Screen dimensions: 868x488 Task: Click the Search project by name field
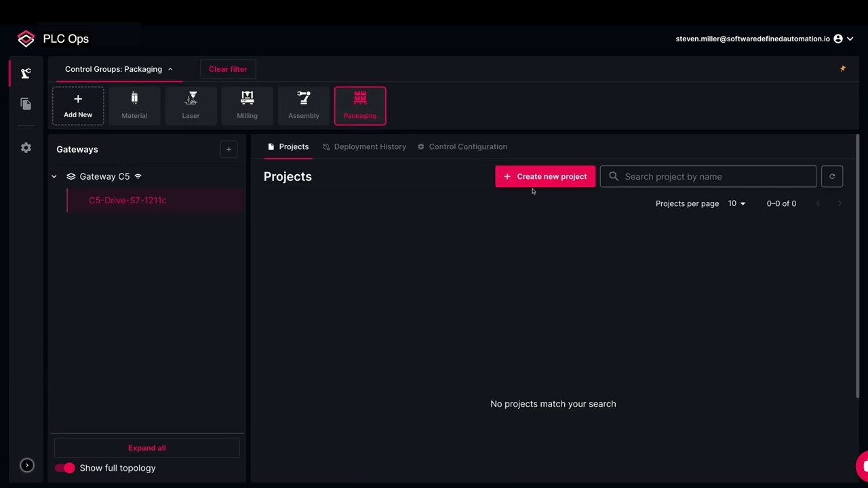(708, 176)
